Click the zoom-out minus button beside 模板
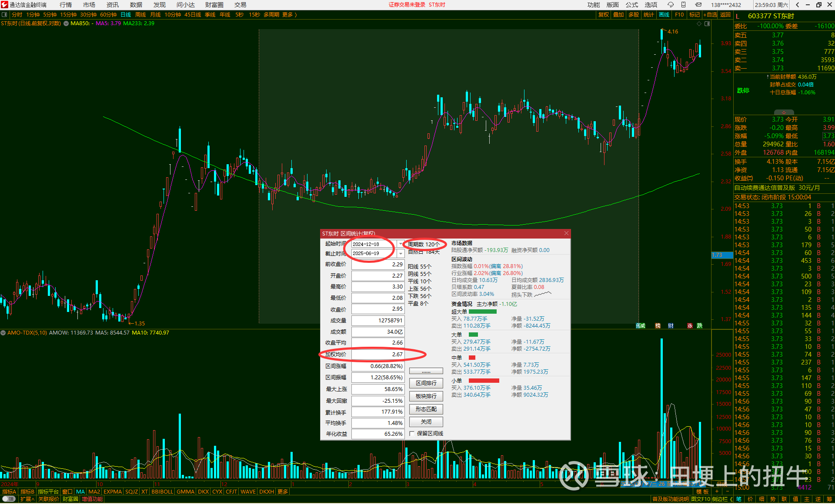 click(727, 491)
